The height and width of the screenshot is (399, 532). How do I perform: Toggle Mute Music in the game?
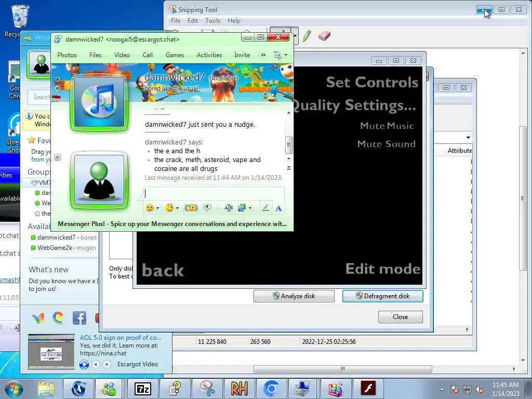pyautogui.click(x=387, y=126)
